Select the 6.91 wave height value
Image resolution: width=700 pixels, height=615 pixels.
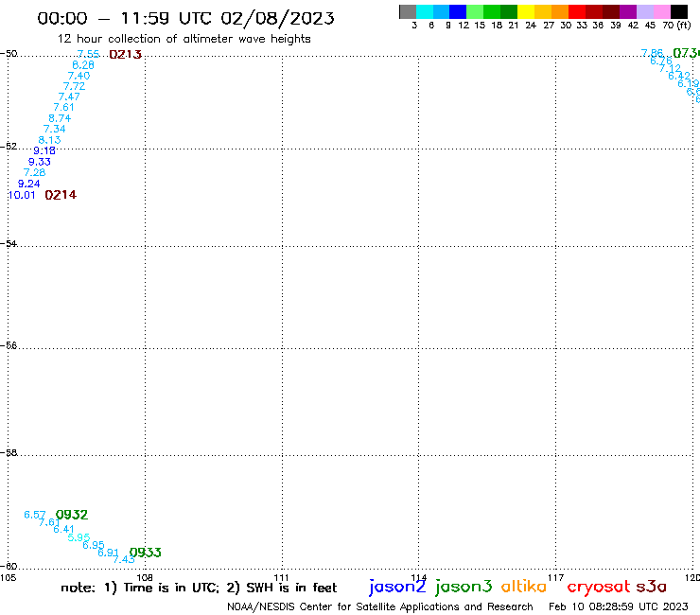pyautogui.click(x=109, y=553)
